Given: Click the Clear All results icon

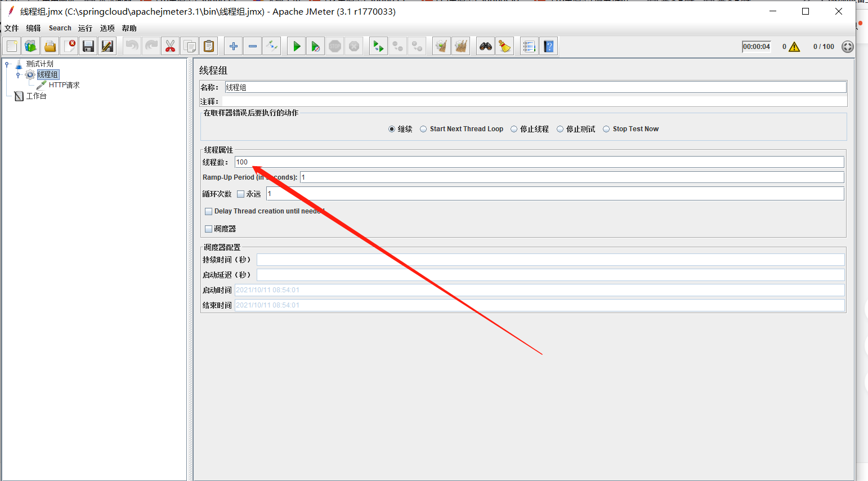Looking at the screenshot, I should [461, 46].
